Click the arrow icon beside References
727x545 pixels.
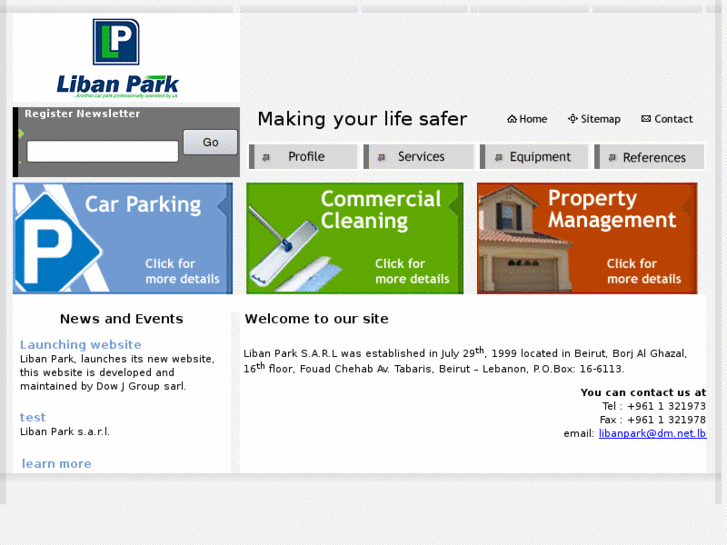pos(612,157)
